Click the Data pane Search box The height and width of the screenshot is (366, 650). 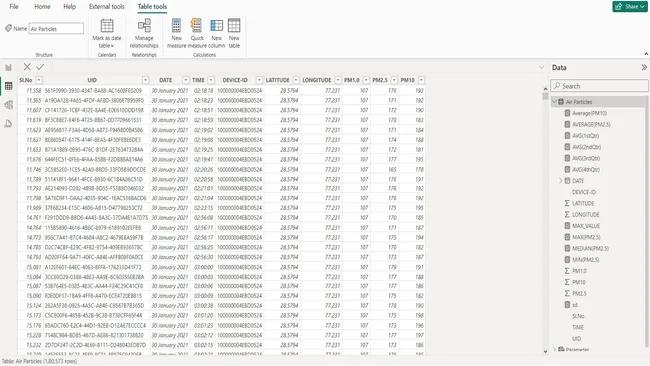pos(599,86)
